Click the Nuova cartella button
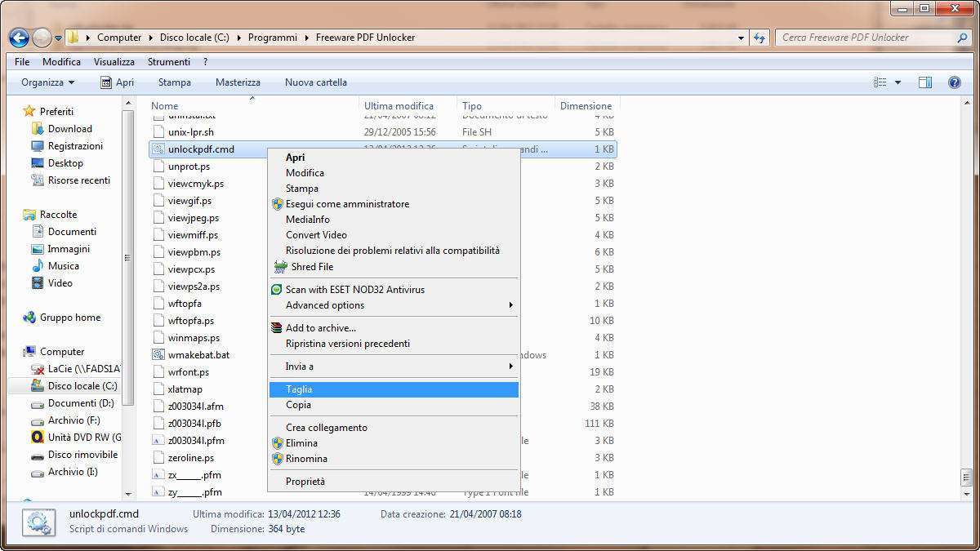The image size is (980, 551). pyautogui.click(x=315, y=82)
